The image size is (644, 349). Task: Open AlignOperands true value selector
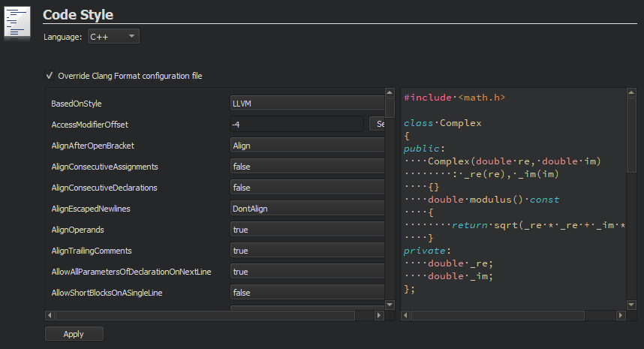307,230
